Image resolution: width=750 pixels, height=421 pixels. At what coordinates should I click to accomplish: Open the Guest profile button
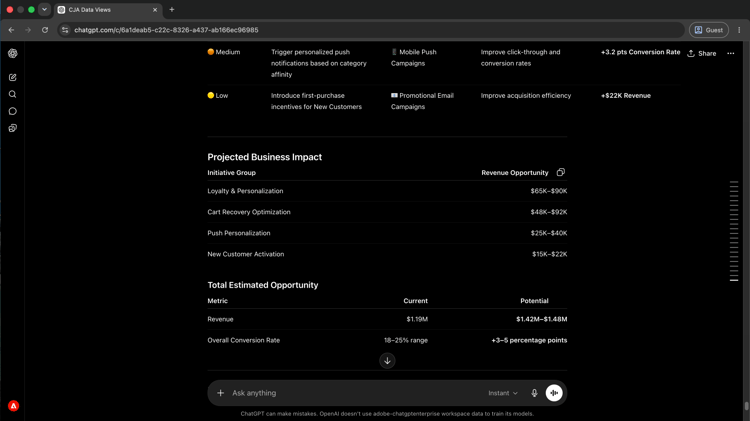pos(709,30)
